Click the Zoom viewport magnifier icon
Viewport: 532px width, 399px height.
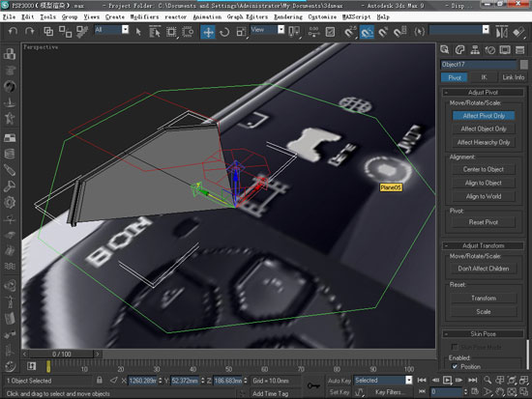tap(488, 380)
